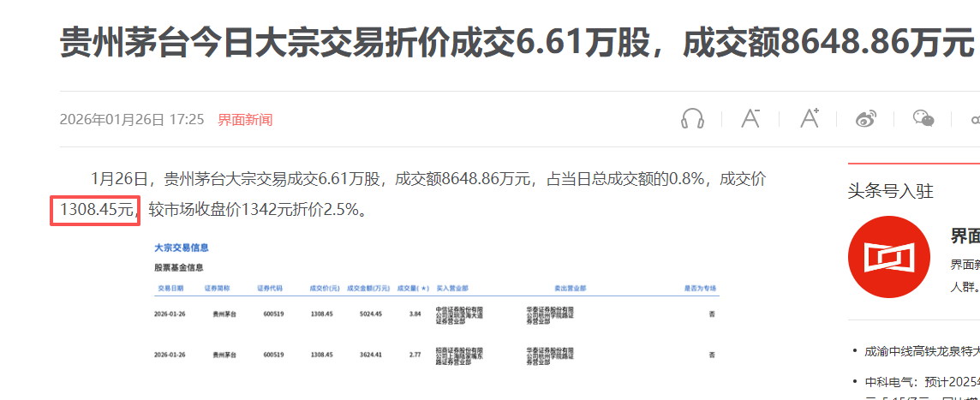The image size is (980, 400).
Task: Open the 界面新闻 source link
Action: pos(245,119)
